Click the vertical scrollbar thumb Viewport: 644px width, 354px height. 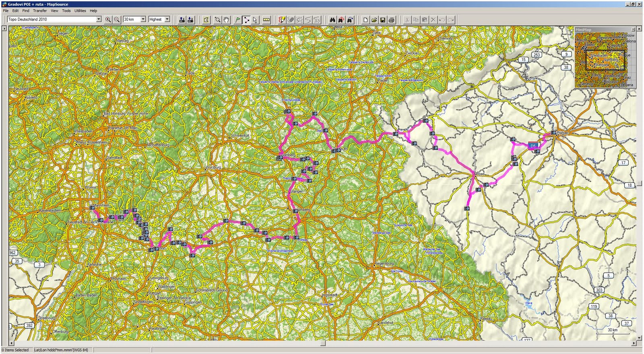point(640,183)
